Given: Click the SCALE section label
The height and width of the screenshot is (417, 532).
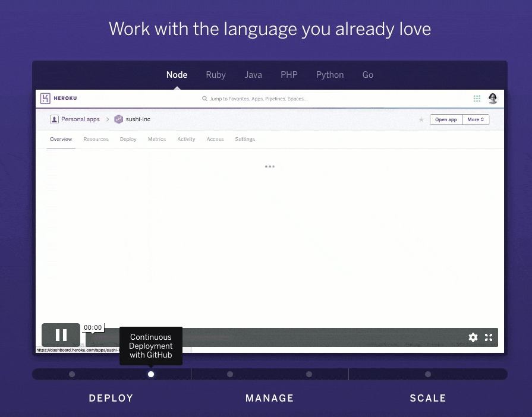Looking at the screenshot, I should tap(428, 398).
